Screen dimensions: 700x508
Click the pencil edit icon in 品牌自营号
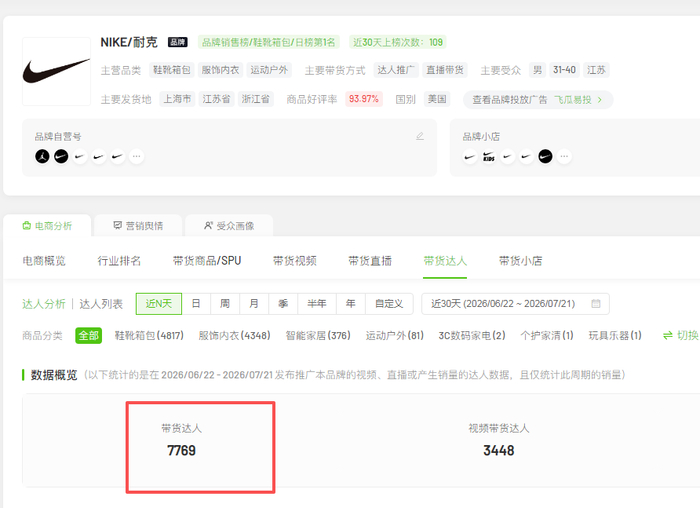(x=420, y=136)
